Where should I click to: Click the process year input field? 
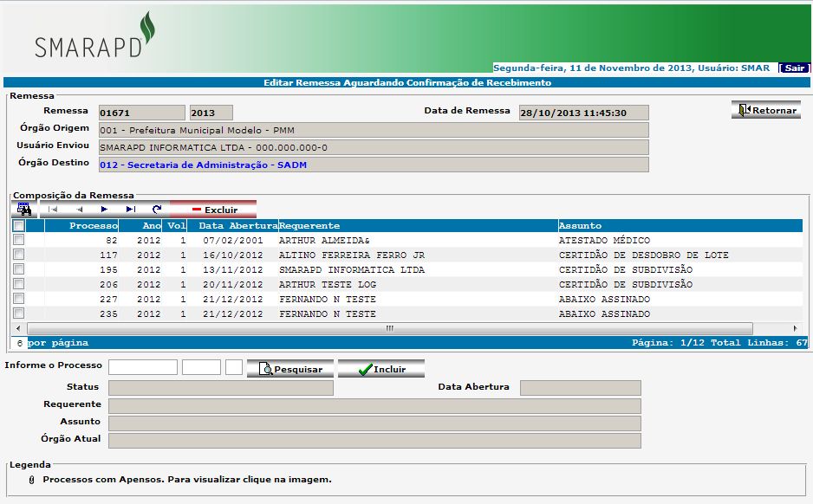[202, 367]
